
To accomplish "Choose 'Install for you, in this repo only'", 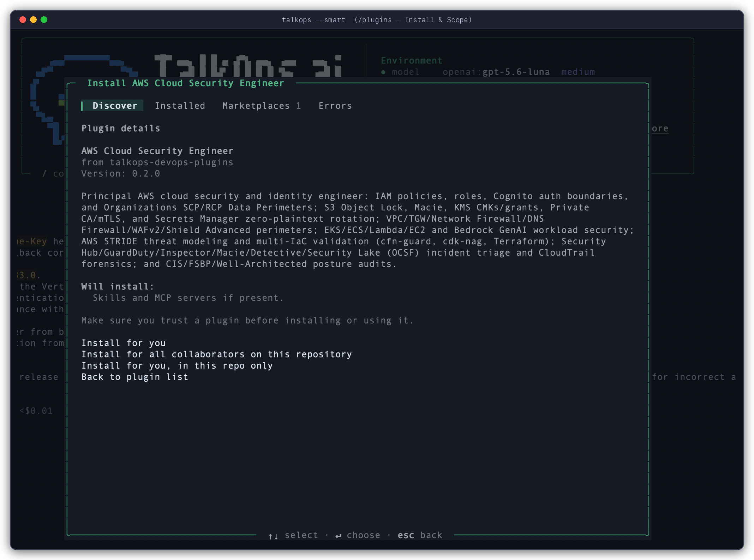I will click(x=177, y=365).
